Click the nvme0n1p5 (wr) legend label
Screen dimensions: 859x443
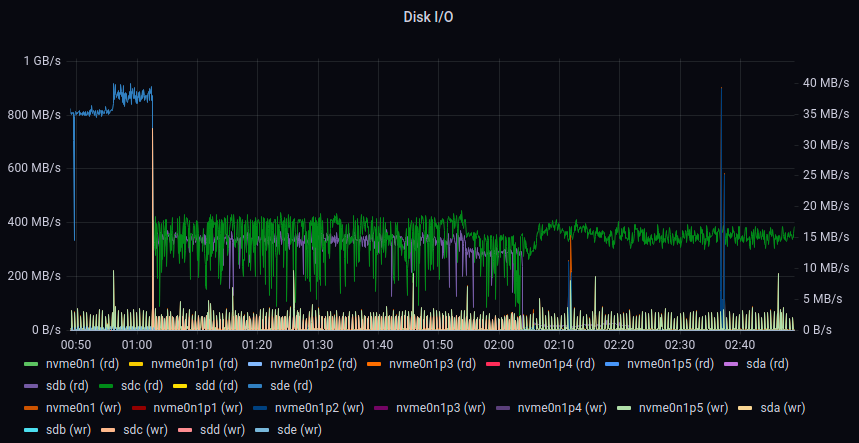[682, 407]
